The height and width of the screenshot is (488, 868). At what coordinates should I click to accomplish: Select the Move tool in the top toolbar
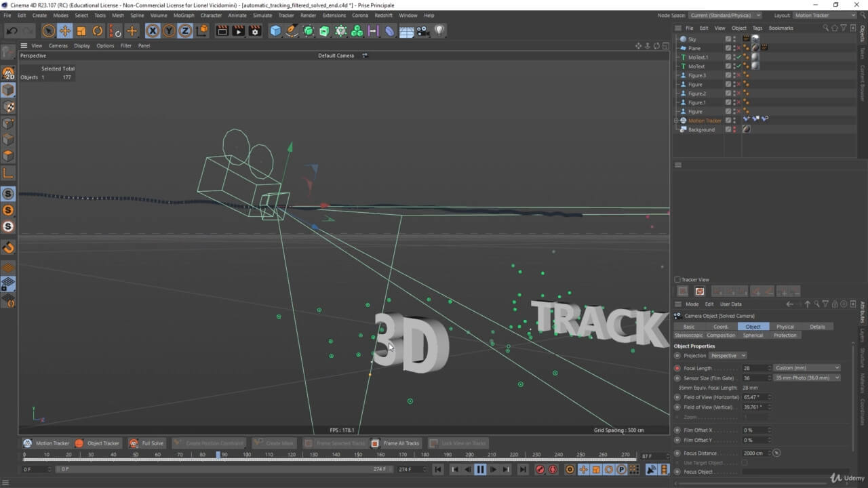[x=65, y=30]
